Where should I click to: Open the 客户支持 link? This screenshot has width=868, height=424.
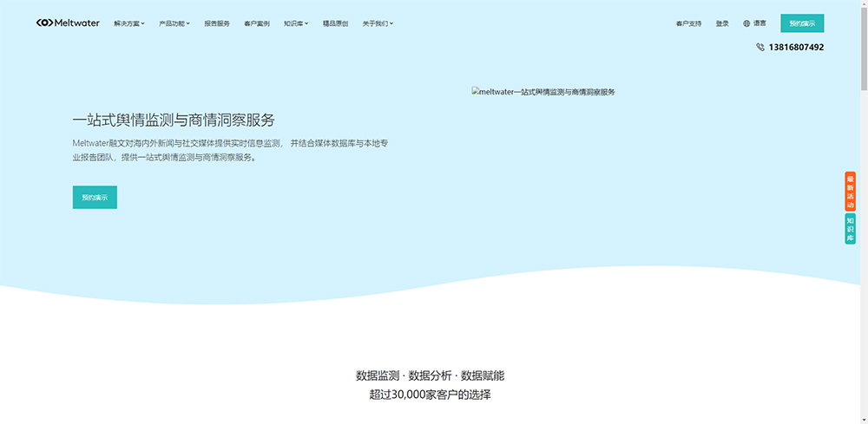tap(688, 23)
